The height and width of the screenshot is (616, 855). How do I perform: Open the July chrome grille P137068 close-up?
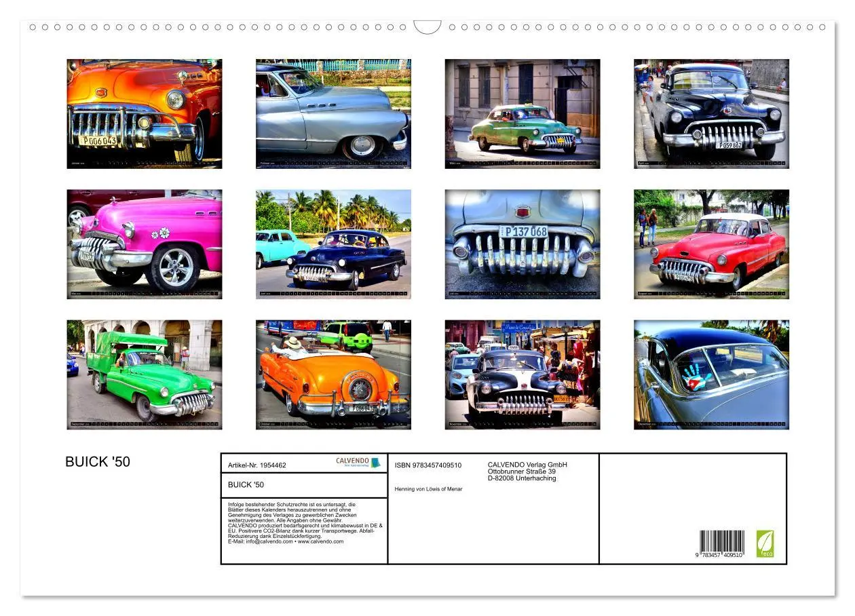pos(522,244)
